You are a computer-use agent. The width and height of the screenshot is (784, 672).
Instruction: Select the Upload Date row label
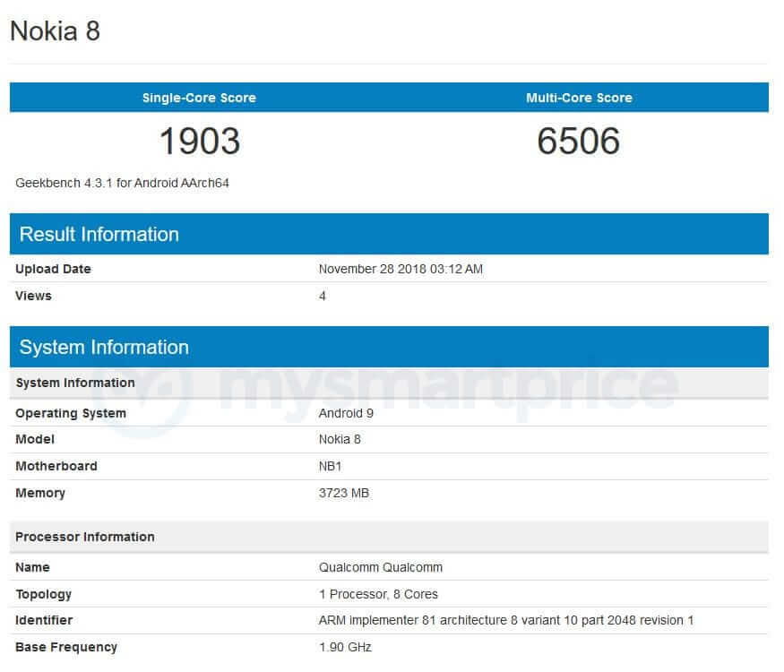(x=53, y=269)
